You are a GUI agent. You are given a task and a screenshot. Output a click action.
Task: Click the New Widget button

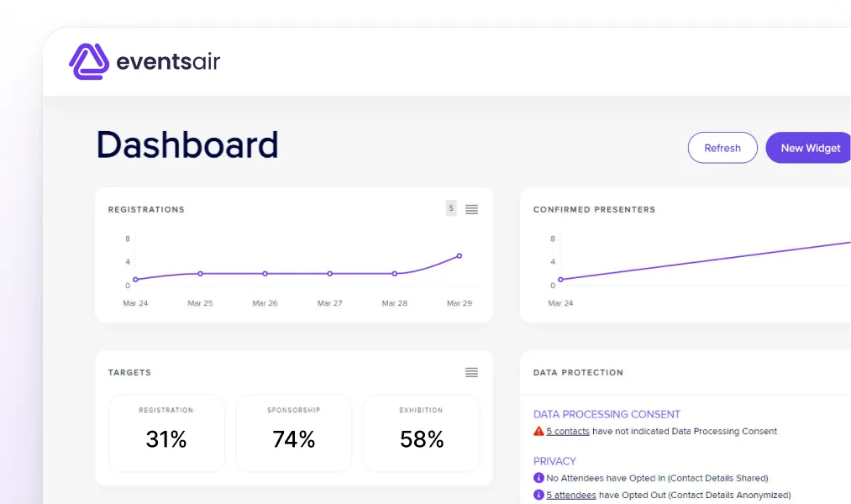(x=809, y=148)
